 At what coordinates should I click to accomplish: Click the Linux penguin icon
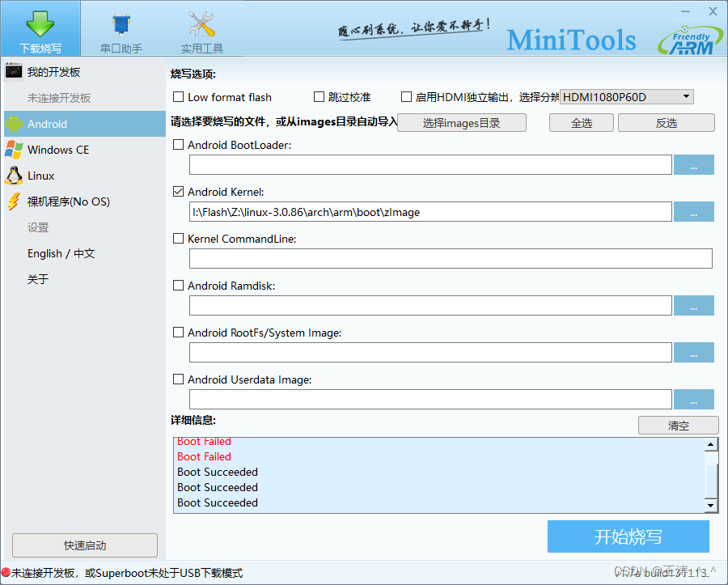coord(14,176)
